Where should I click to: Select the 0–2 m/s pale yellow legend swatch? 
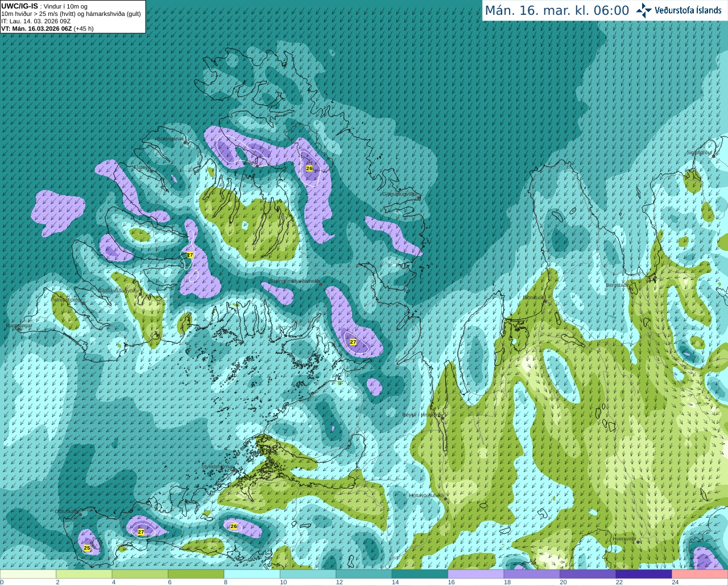(28, 574)
